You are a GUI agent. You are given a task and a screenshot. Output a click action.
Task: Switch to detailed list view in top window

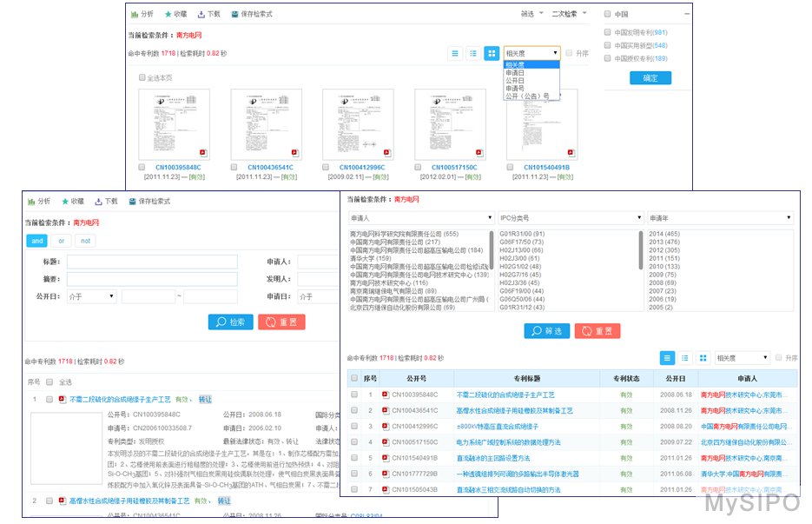tap(455, 53)
